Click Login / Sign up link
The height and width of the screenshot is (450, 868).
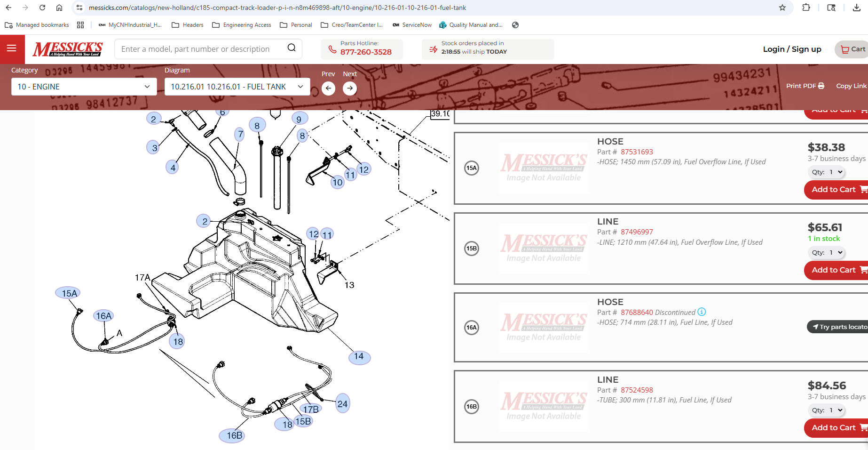pos(792,49)
